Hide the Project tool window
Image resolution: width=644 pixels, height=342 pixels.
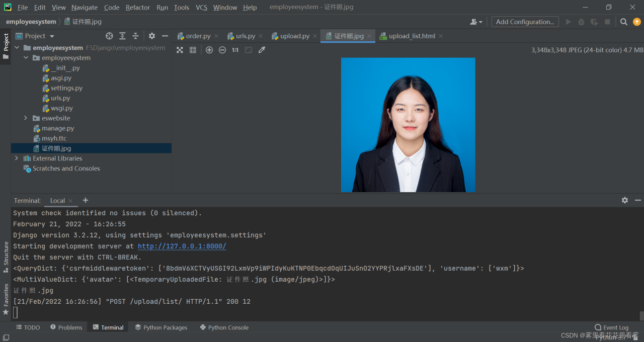tap(165, 36)
